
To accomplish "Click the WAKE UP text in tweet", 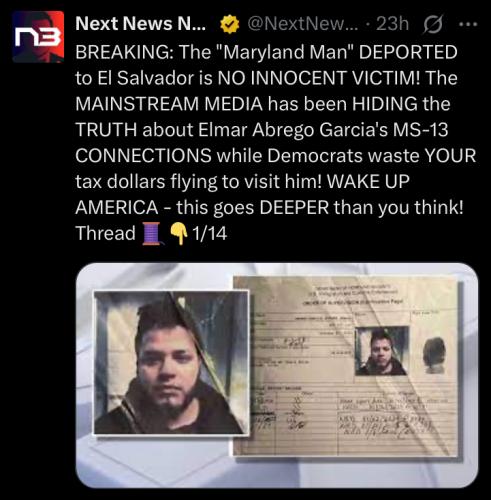I will click(368, 182).
